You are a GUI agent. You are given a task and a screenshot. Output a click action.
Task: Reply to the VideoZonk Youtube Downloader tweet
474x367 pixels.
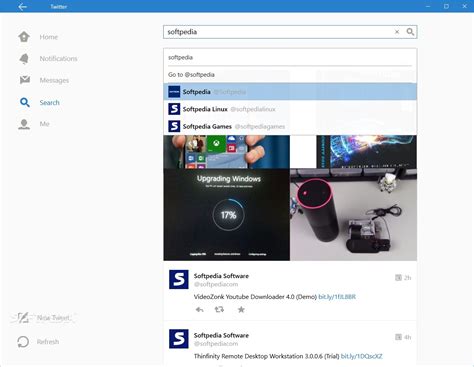(199, 310)
